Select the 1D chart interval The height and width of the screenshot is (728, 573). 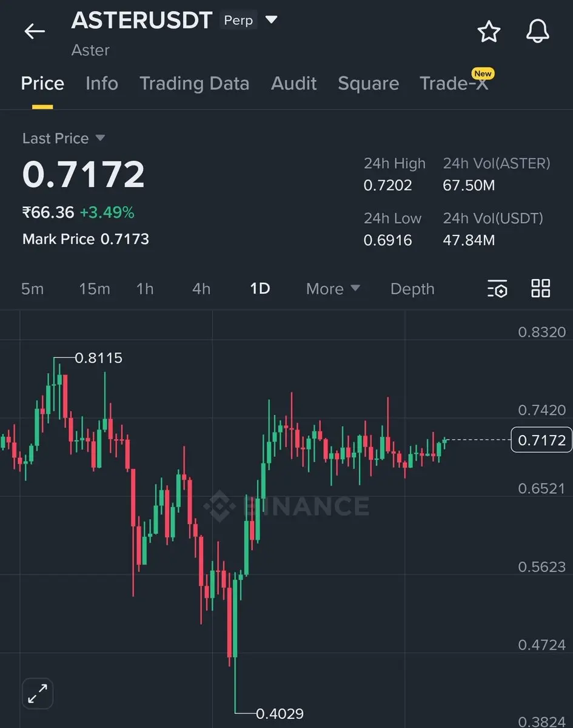[x=260, y=289]
